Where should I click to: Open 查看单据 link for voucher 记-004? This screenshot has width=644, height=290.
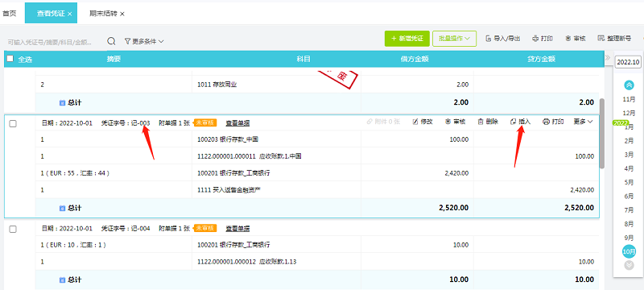(237, 229)
